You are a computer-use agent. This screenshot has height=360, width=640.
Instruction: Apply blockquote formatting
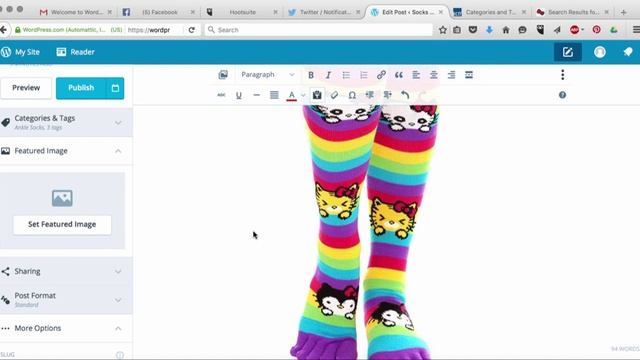[399, 75]
